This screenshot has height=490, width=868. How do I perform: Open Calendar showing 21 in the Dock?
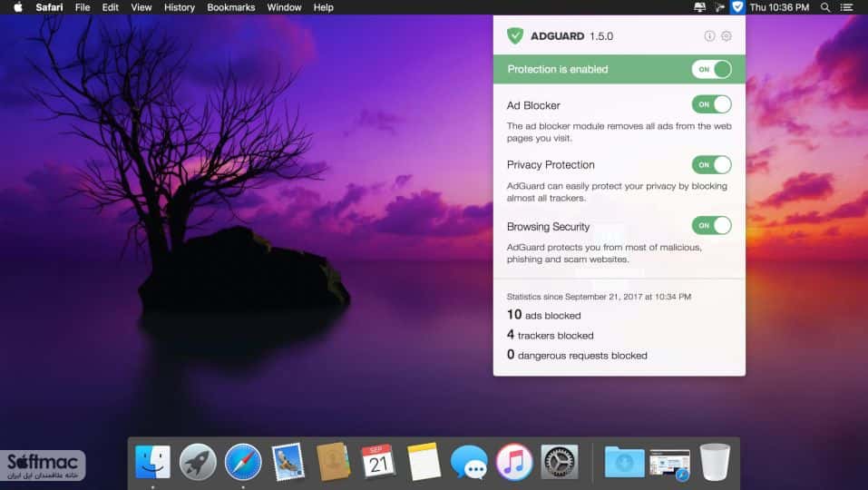378,461
